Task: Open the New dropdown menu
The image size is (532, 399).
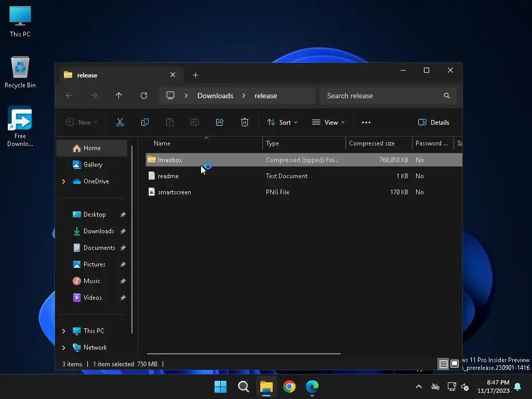Action: pyautogui.click(x=82, y=123)
